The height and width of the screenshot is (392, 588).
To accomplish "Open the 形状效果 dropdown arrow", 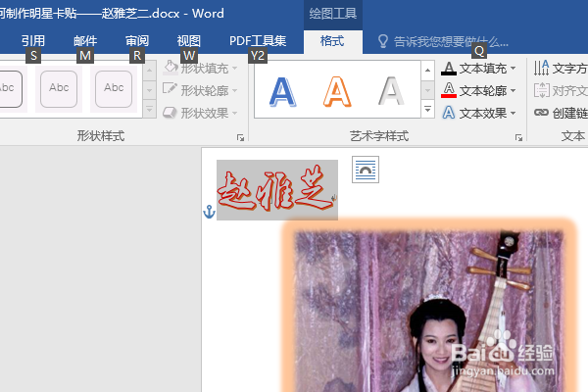I will click(x=235, y=113).
